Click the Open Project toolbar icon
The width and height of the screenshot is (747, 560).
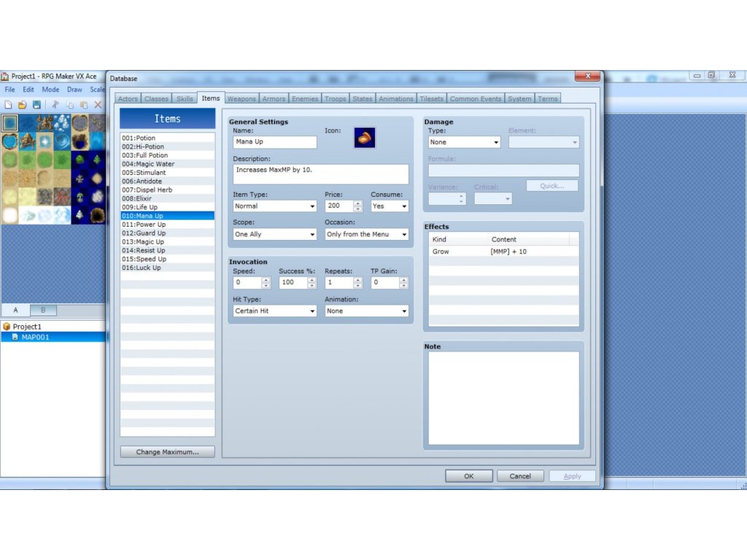[23, 105]
